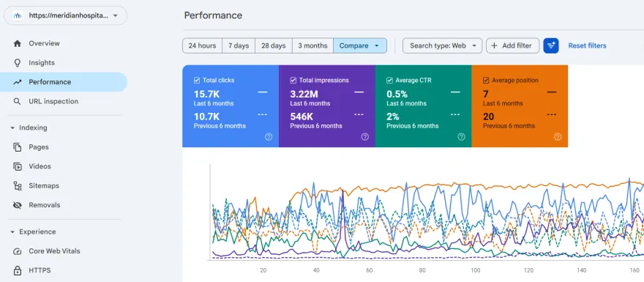Open help icon on Average position card

coord(558,137)
